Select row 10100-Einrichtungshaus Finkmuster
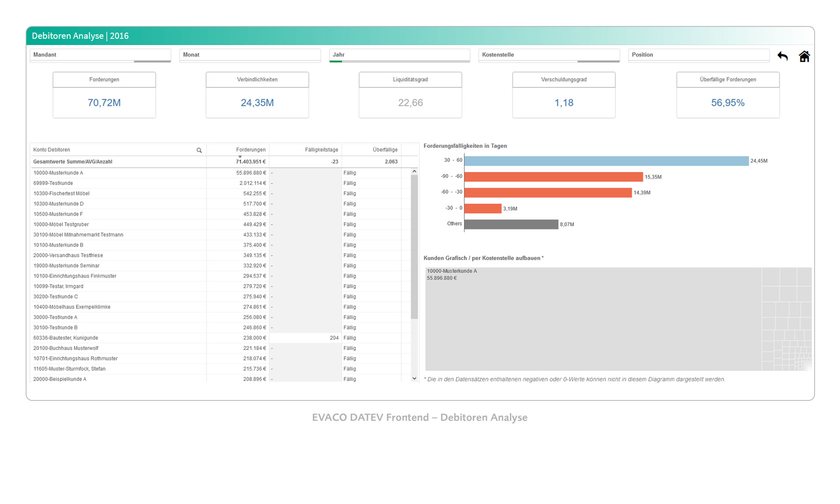The width and height of the screenshot is (840, 504). [220, 276]
